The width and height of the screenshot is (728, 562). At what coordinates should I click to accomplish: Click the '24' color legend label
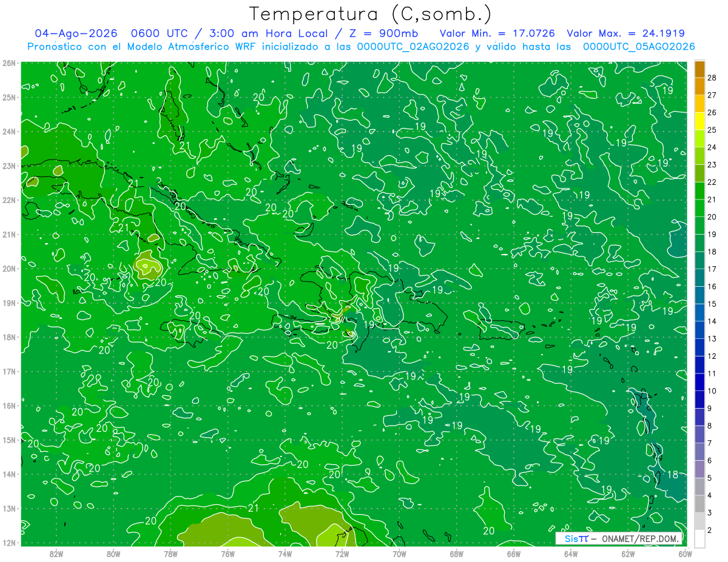click(x=712, y=147)
